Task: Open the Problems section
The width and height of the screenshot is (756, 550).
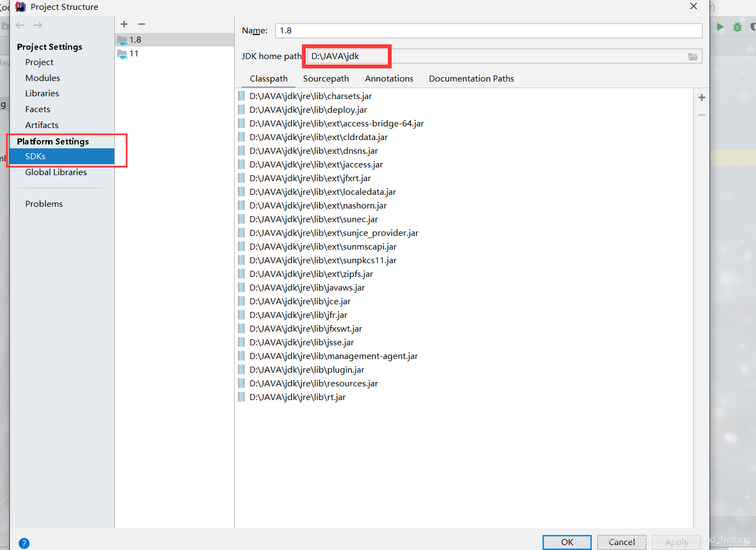Action: [44, 204]
